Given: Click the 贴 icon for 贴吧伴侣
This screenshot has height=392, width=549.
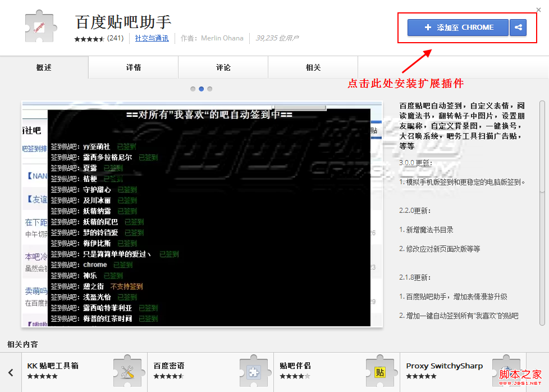Looking at the screenshot, I should tap(381, 371).
